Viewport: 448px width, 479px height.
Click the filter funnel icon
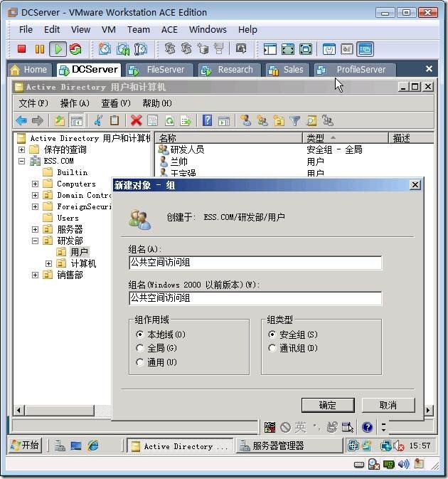(295, 121)
